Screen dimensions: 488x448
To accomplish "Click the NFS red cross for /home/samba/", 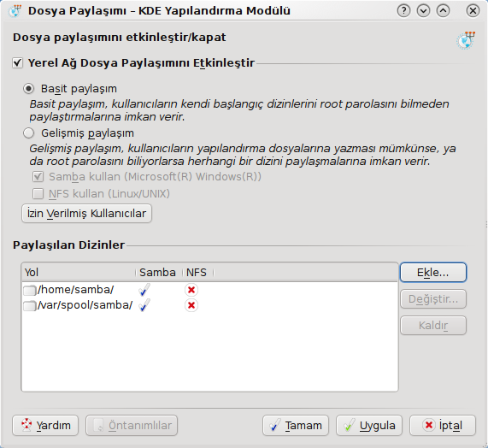I will point(191,290).
